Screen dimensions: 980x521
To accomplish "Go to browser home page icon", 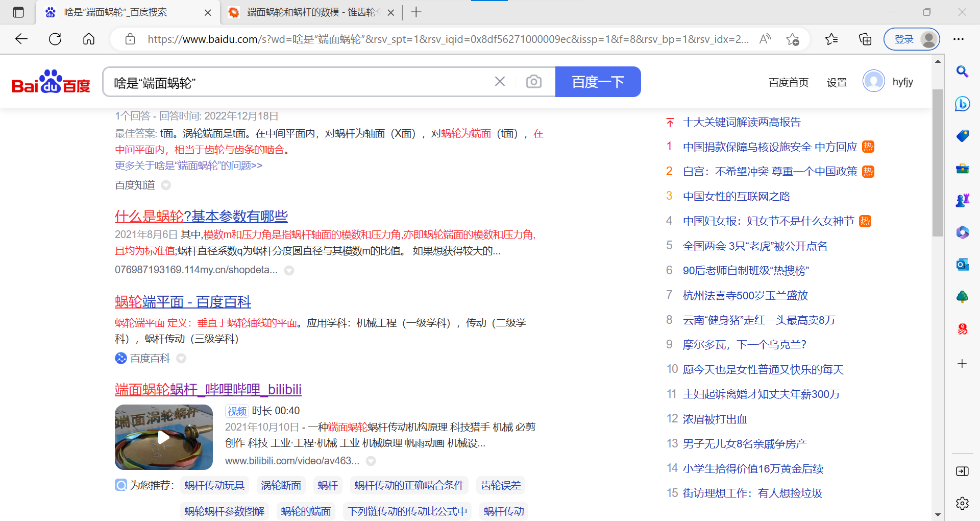I will pos(89,39).
